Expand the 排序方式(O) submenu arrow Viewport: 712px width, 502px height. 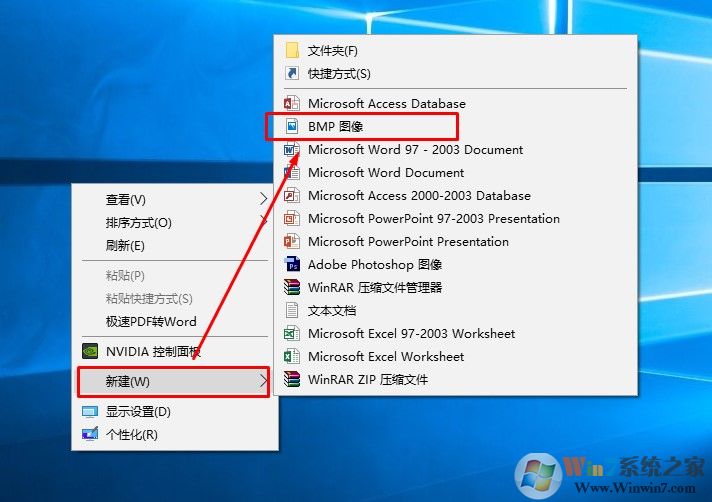pyautogui.click(x=263, y=222)
